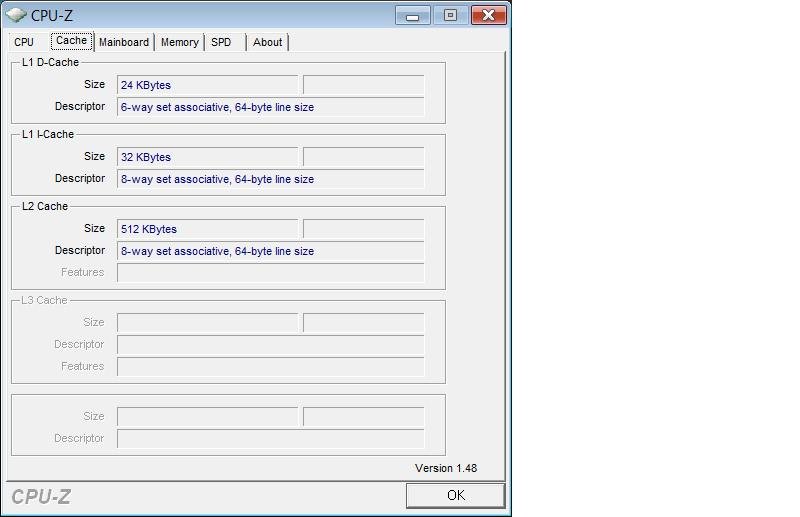The width and height of the screenshot is (800, 517).
Task: Click L1 I-Cache descriptor field
Action: 270,179
